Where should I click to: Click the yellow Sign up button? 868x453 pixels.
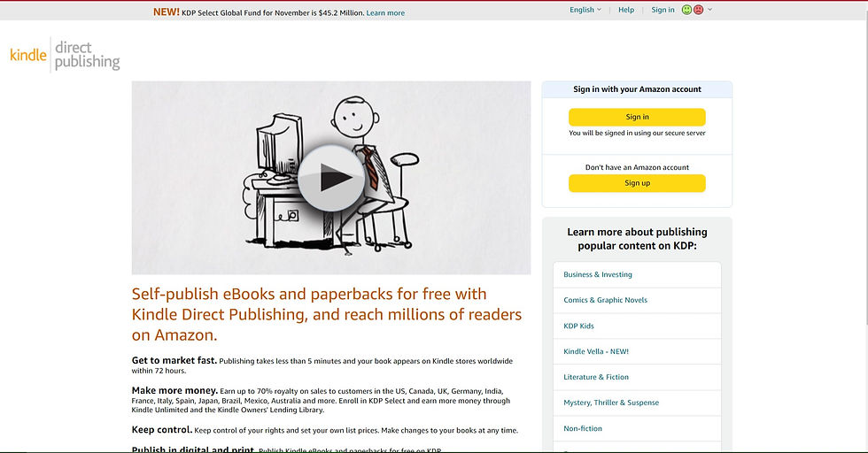tap(637, 183)
